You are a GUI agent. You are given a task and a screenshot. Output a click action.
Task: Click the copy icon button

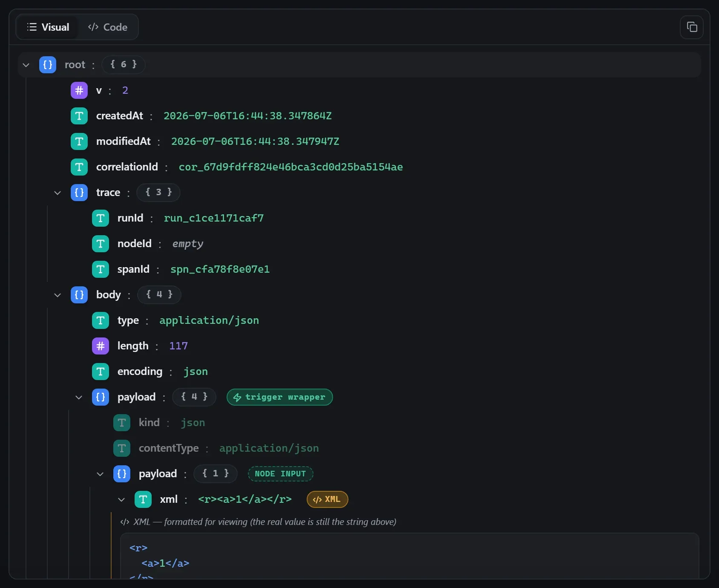(x=691, y=27)
